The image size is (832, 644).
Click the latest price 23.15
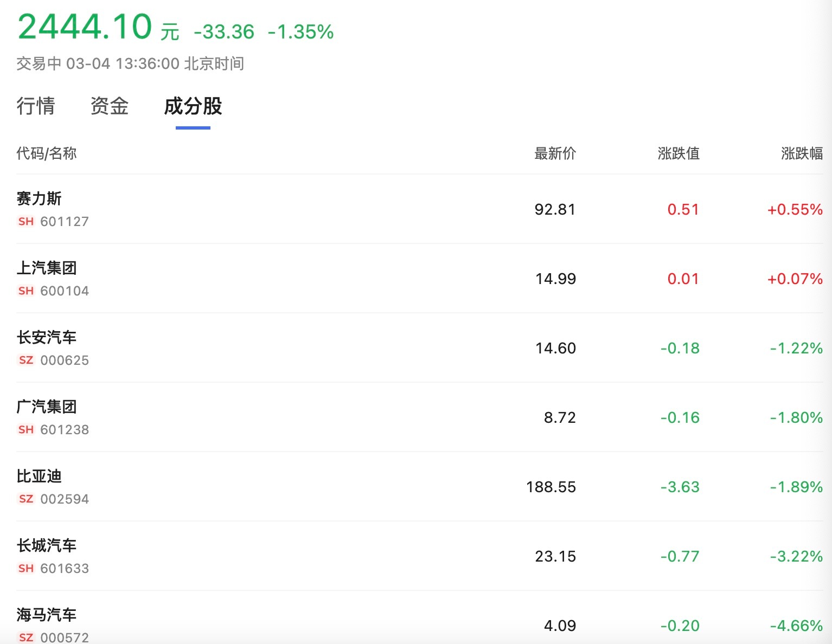click(555, 556)
